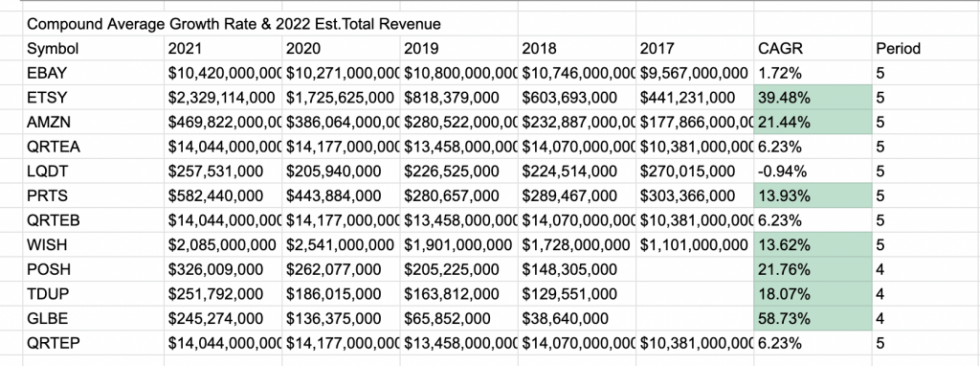This screenshot has width=980, height=366.
Task: Click LQDT 2018 revenue $224,514,000
Action: (577, 171)
